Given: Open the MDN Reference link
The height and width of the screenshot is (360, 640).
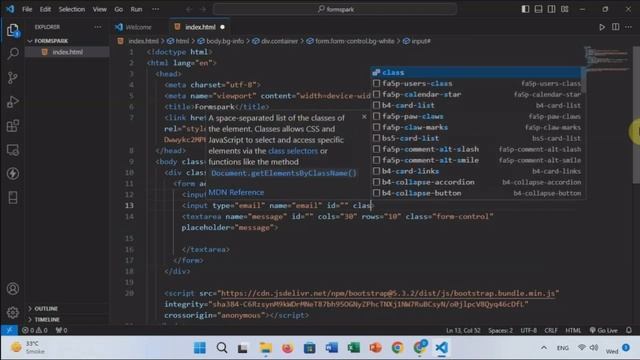Looking at the screenshot, I should point(236,192).
